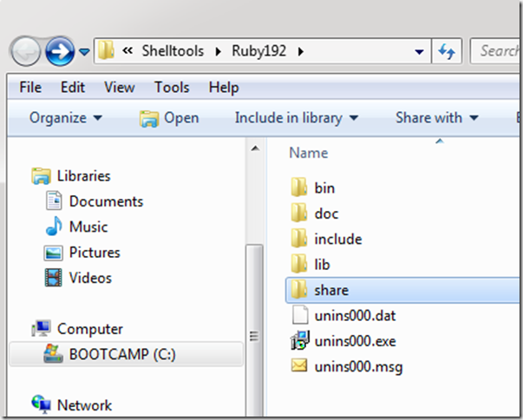Click the Network icon in sidebar
523x420 pixels.
click(41, 404)
